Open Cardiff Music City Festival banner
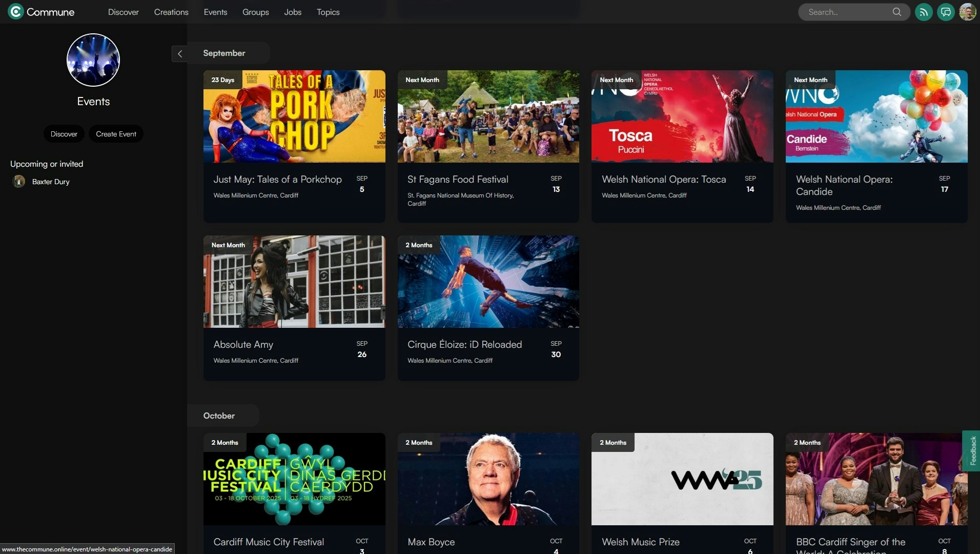 [294, 479]
